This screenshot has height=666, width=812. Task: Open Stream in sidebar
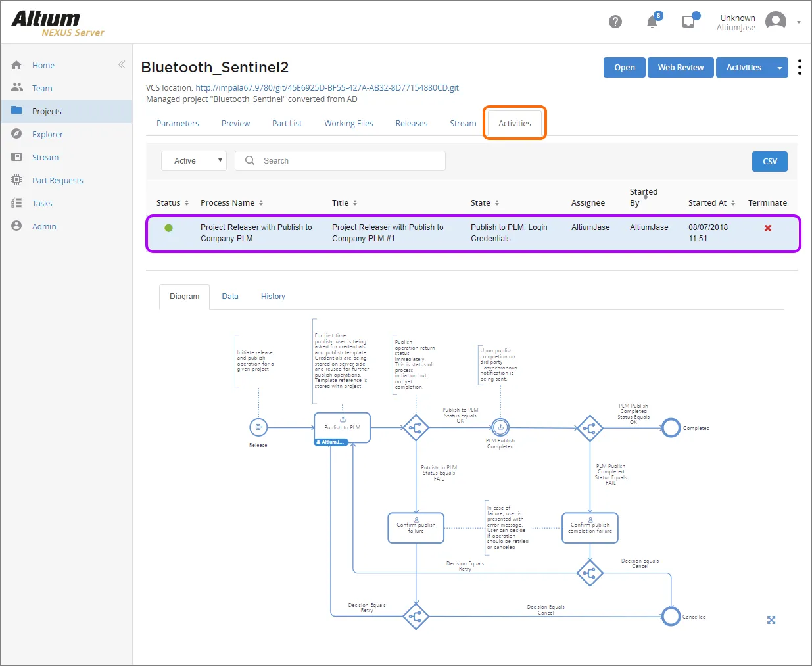(x=45, y=157)
